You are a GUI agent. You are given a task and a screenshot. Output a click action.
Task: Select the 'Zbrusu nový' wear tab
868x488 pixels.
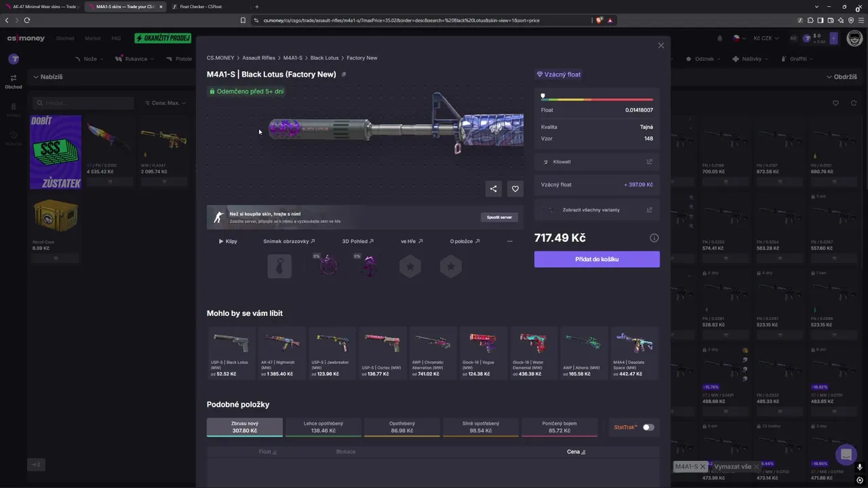coord(245,427)
